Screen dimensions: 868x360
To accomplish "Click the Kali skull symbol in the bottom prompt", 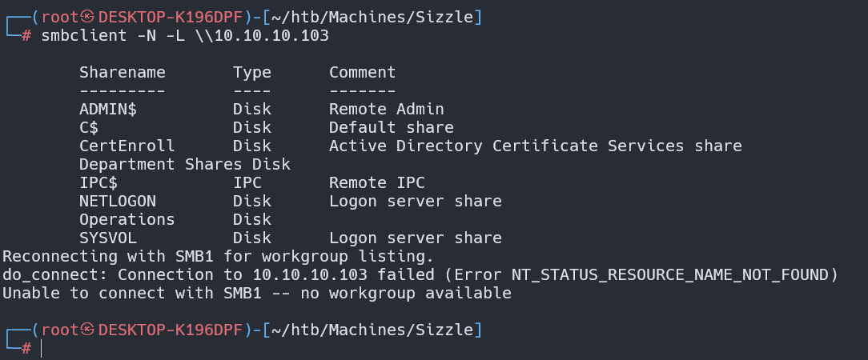I will coord(89,329).
